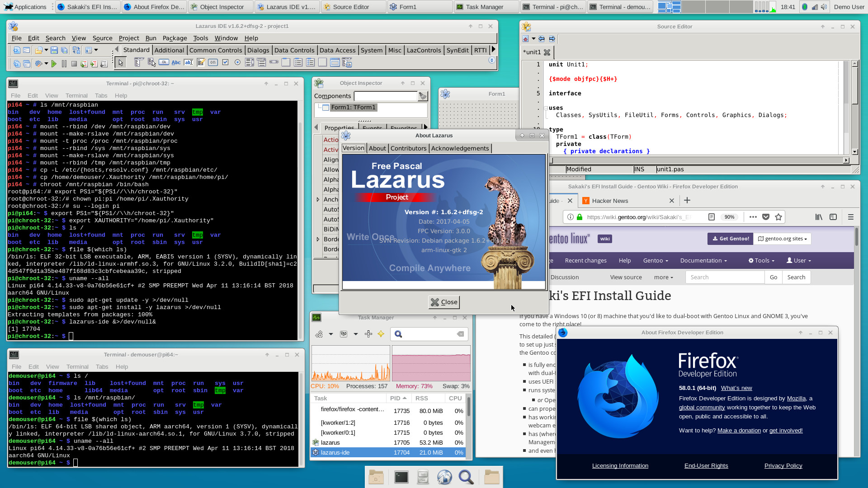Select the TCheckBox palette component

pos(225,62)
